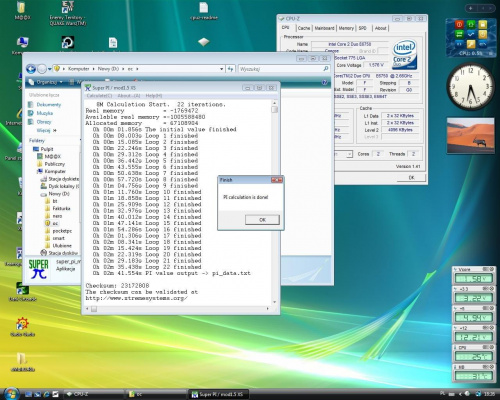The image size is (500, 400).
Task: Switch to the Memory tab in CPU-Z
Action: coord(346,28)
